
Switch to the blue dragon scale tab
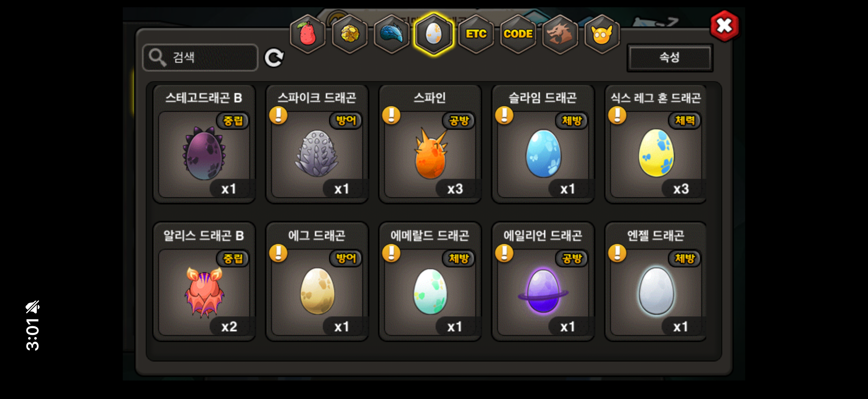point(392,34)
